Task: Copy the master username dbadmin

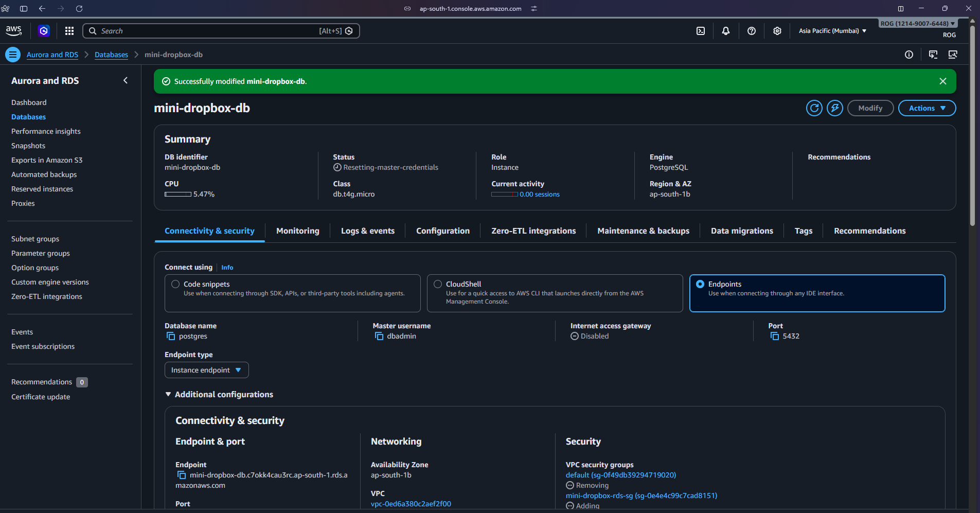Action: point(379,336)
